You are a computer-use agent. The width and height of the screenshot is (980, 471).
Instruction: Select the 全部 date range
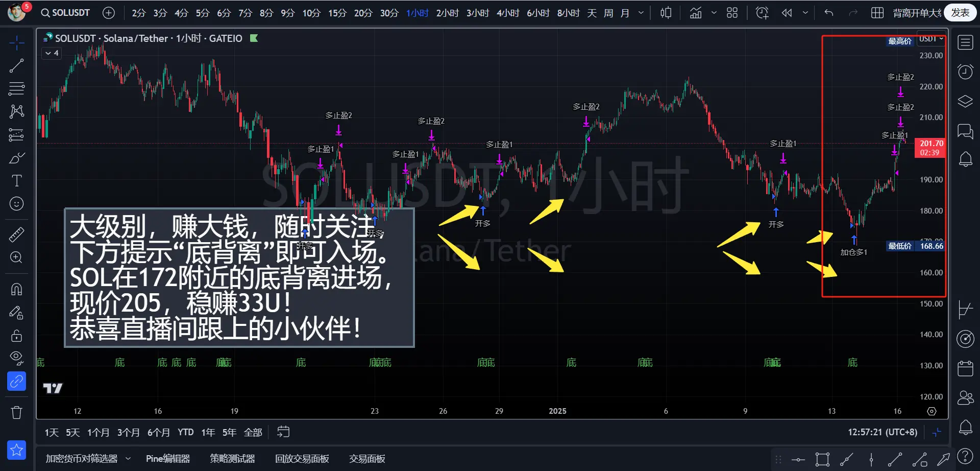point(253,432)
